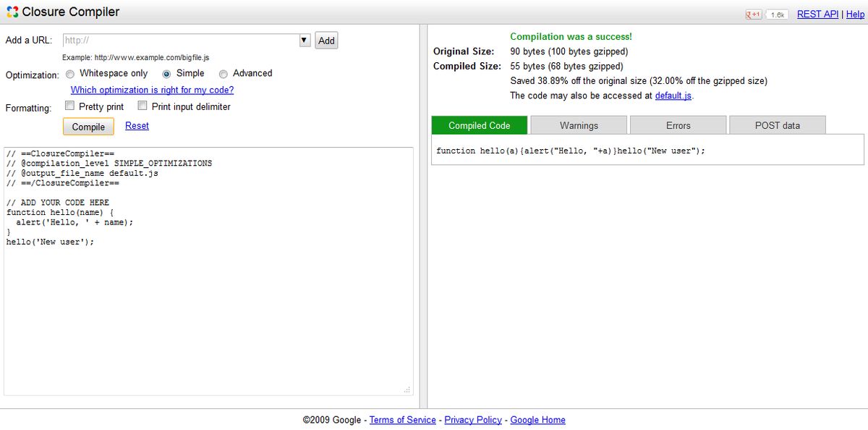Open the optimization guidance link

(151, 90)
